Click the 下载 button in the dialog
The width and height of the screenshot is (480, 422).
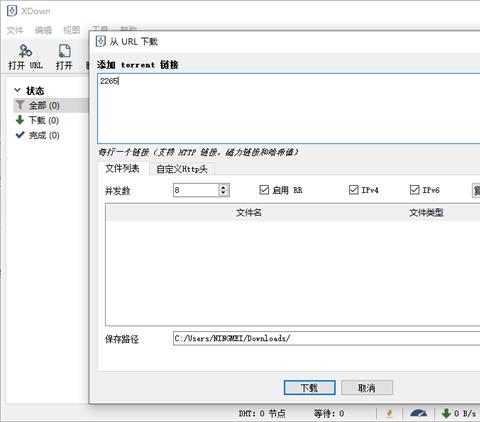pyautogui.click(x=309, y=388)
